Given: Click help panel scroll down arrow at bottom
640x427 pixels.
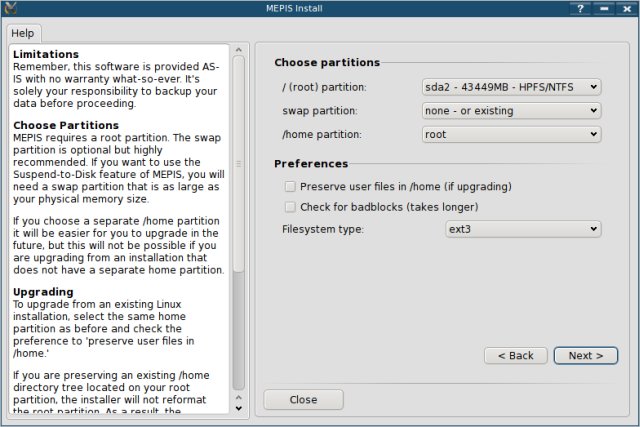Looking at the screenshot, I should click(239, 408).
